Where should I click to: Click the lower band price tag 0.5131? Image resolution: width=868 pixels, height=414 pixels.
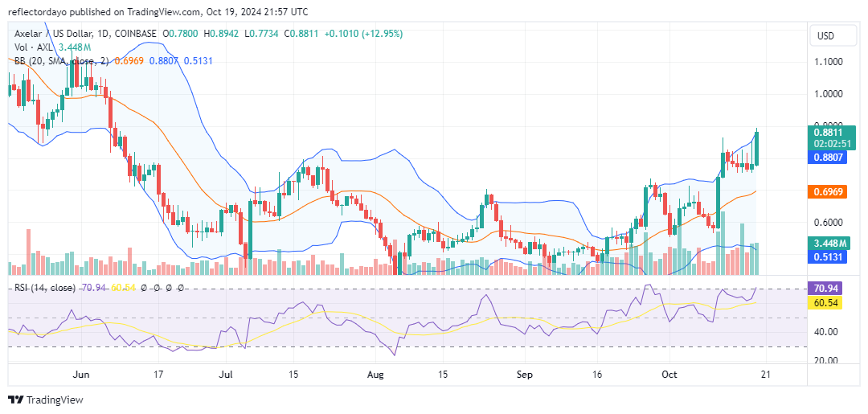[828, 257]
